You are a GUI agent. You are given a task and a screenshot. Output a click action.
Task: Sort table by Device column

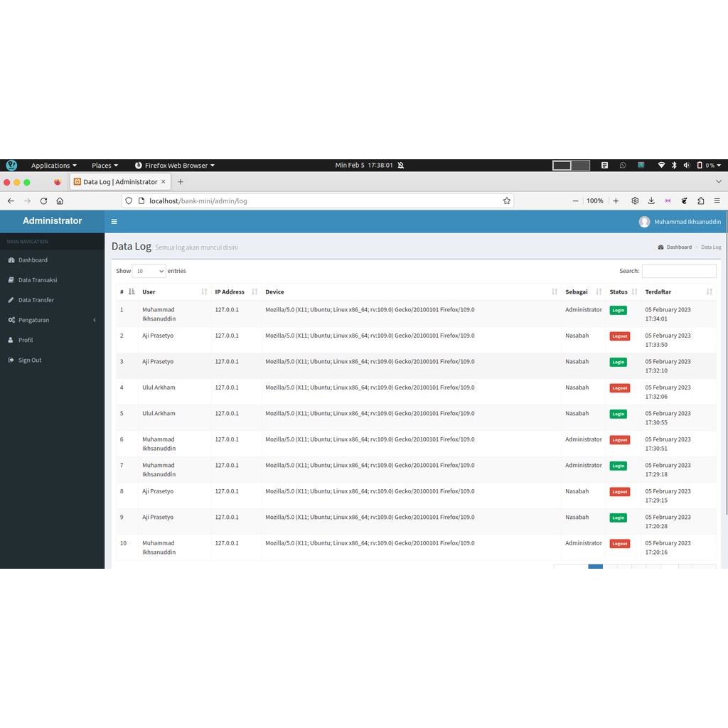(x=412, y=292)
